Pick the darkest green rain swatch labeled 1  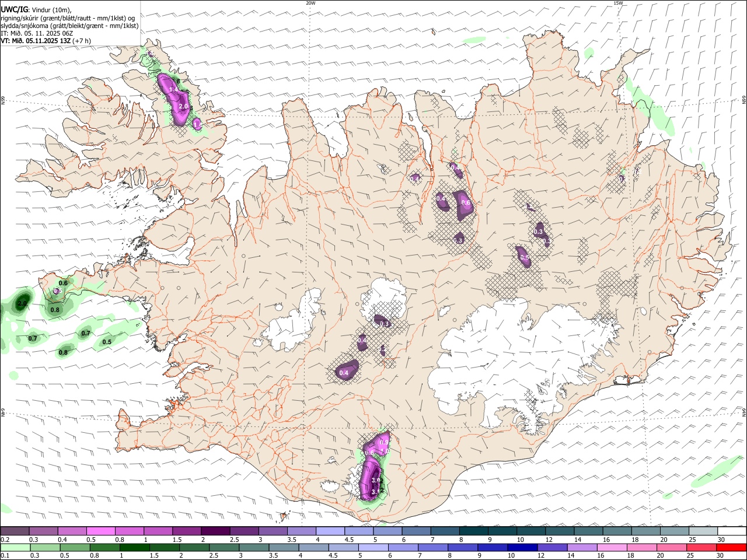pos(134,547)
